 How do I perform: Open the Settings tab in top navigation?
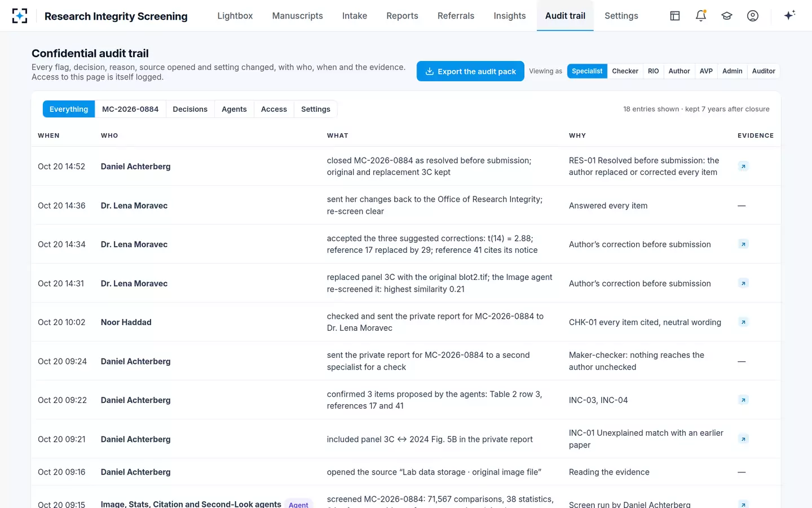click(x=621, y=16)
